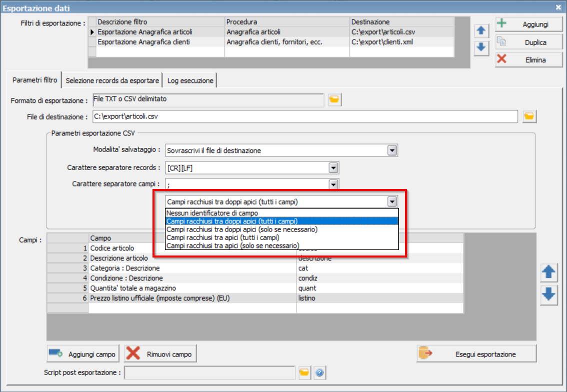Click the Aggiungi filter button
Image resolution: width=567 pixels, height=392 pixels.
[x=529, y=24]
